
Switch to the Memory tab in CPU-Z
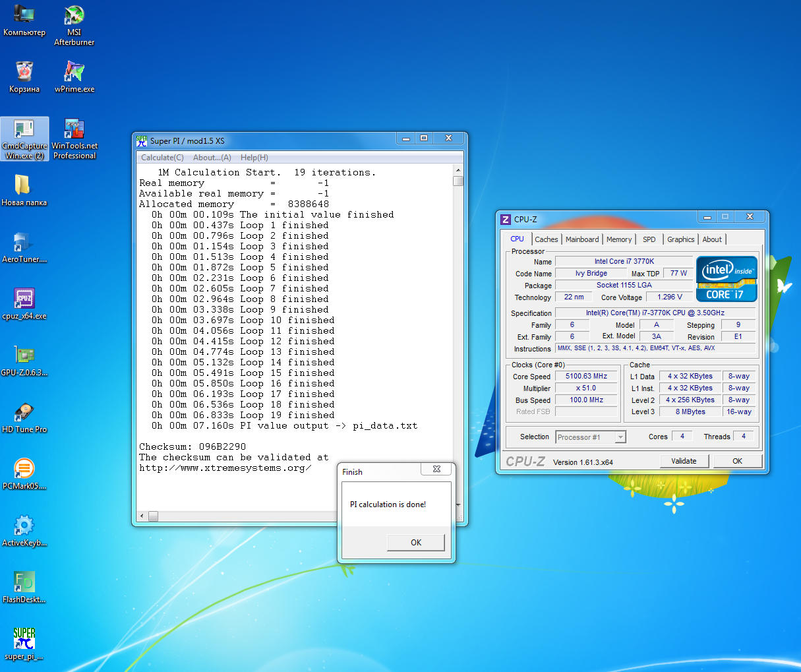(619, 239)
